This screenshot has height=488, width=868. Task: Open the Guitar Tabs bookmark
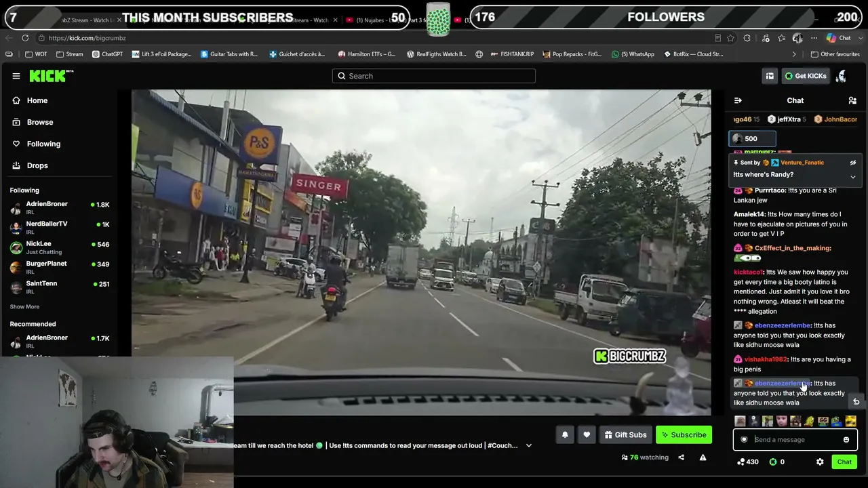click(x=229, y=54)
